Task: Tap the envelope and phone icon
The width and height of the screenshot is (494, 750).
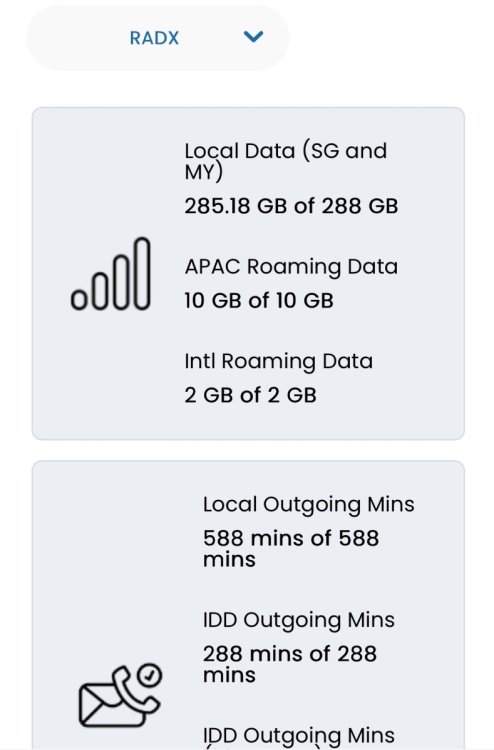Action: click(x=120, y=696)
